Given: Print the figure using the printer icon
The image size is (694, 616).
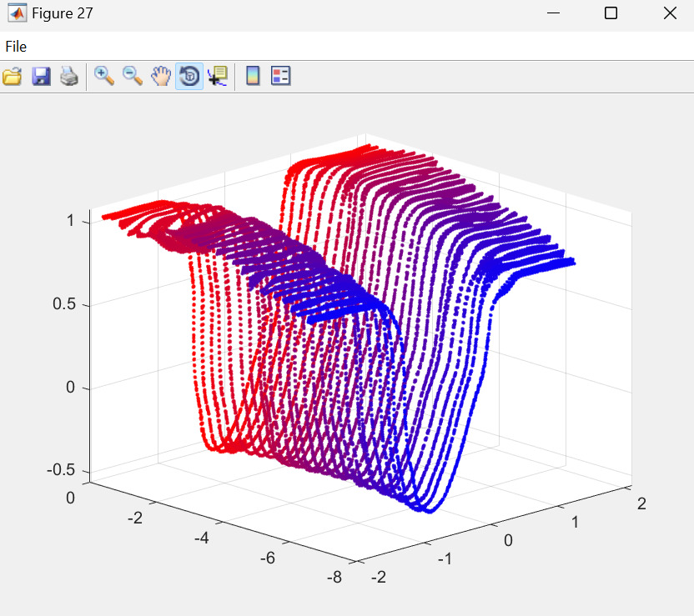Looking at the screenshot, I should (69, 77).
